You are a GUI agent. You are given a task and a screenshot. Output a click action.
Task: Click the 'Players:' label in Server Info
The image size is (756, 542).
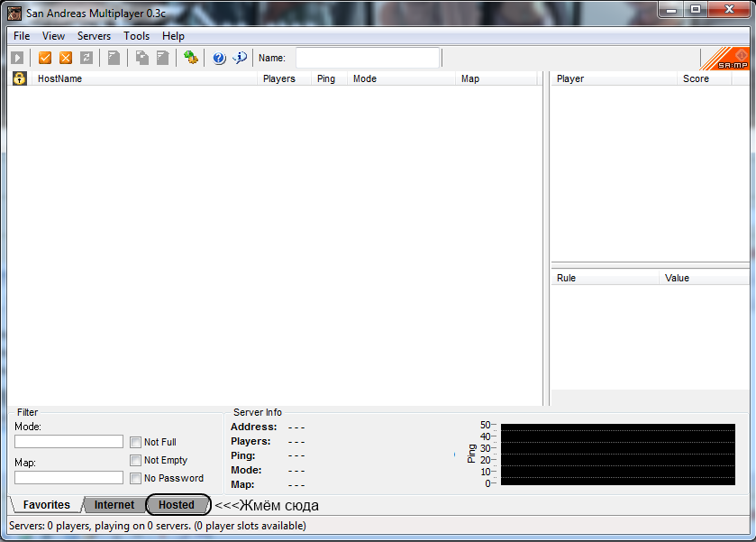[x=250, y=441]
